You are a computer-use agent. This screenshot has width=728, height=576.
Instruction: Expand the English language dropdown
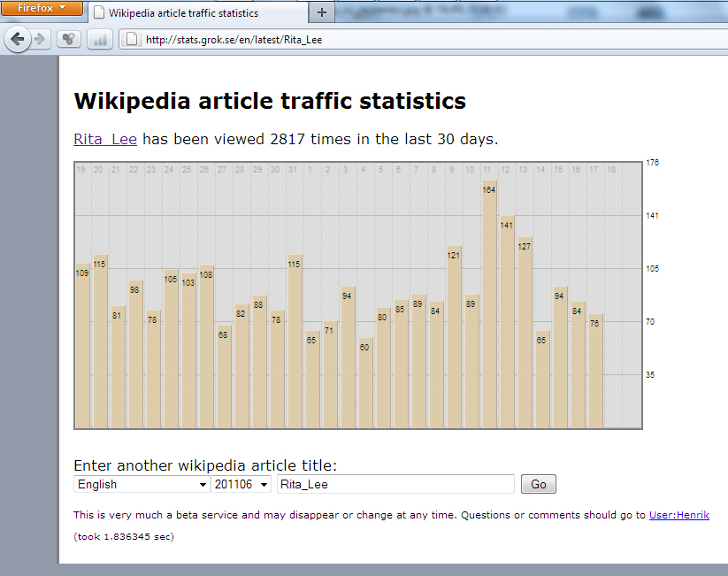[x=142, y=484]
